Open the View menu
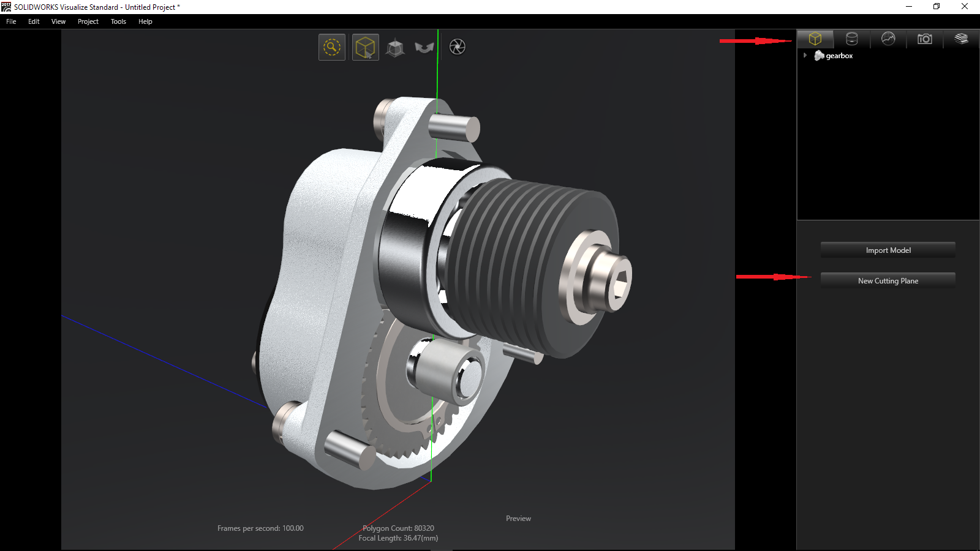 click(58, 21)
